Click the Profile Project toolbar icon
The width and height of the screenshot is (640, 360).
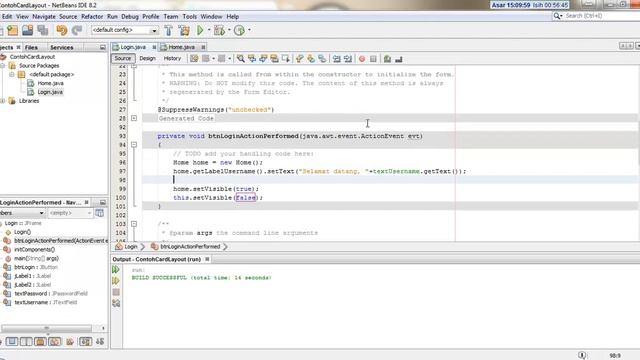239,30
